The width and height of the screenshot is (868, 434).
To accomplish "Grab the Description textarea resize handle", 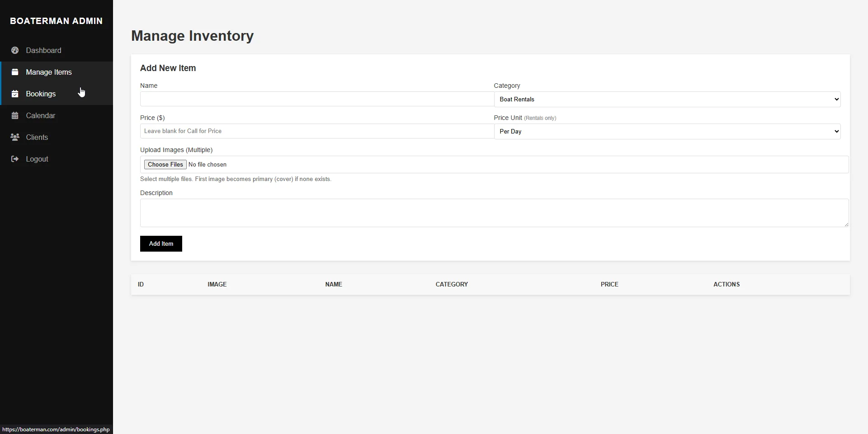I will [x=846, y=224].
